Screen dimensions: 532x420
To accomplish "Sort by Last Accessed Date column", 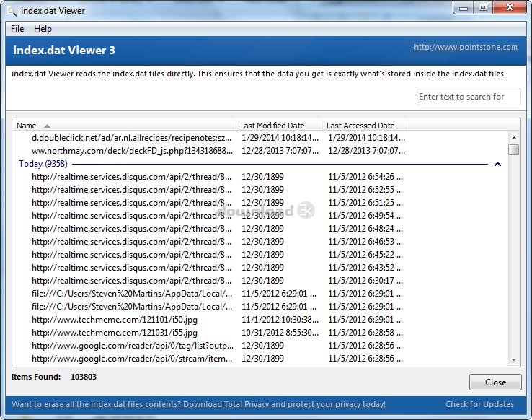I will click(365, 126).
